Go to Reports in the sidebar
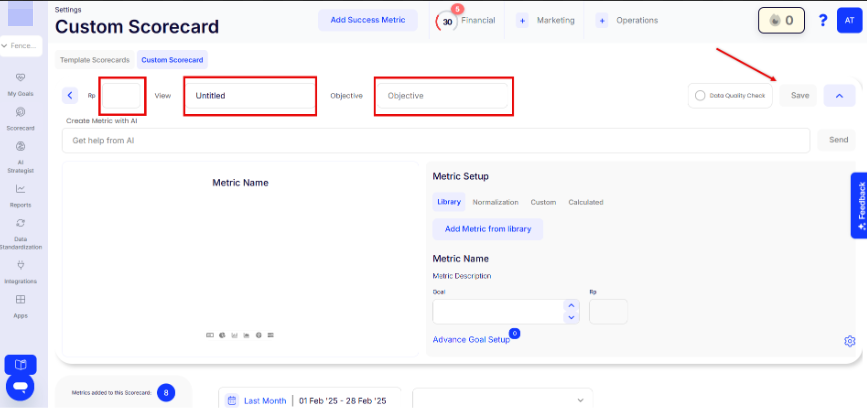Screen dimensions: 867x408 point(21,189)
